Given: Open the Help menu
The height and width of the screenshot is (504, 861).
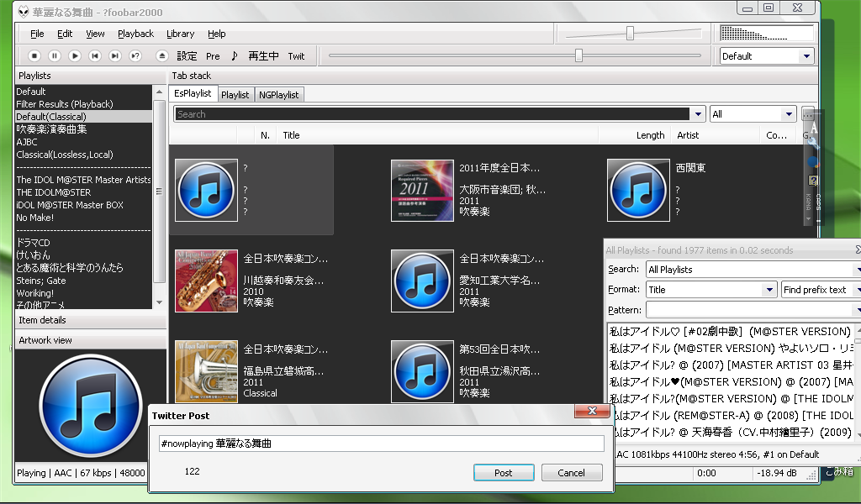Looking at the screenshot, I should pos(216,34).
